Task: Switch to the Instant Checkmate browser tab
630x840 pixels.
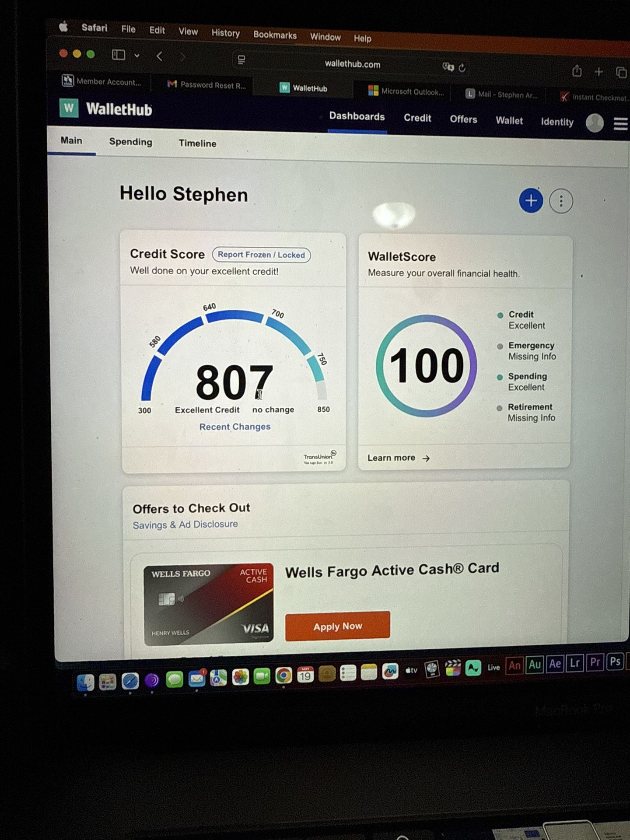Action: 595,97
